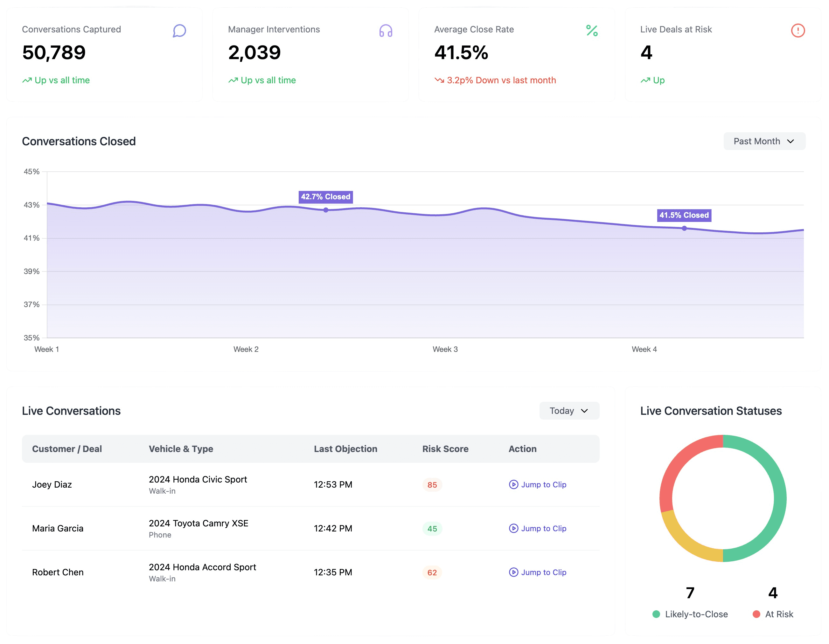This screenshot has height=644, width=829.
Task: Click the percent icon on Average Close Rate
Action: coord(592,30)
